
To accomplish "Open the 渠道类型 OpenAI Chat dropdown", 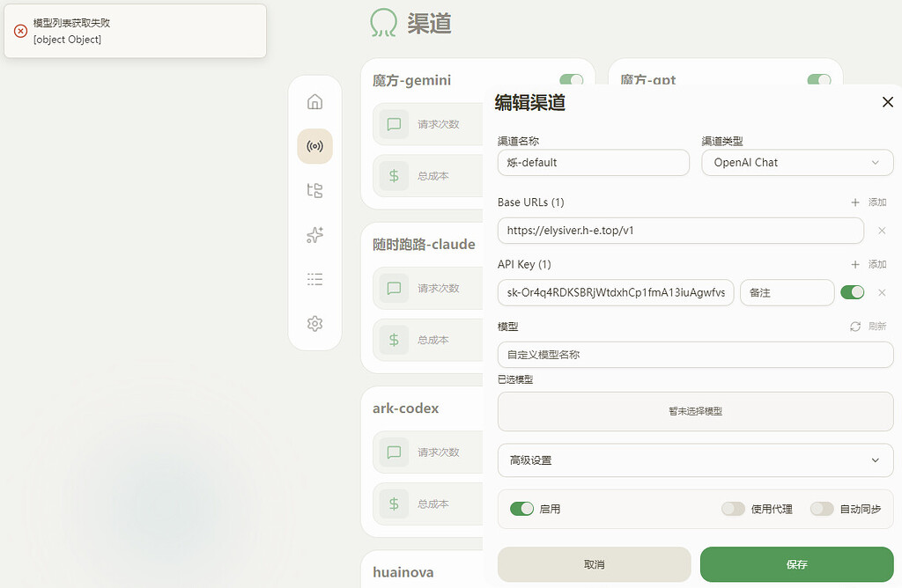I will click(x=797, y=163).
